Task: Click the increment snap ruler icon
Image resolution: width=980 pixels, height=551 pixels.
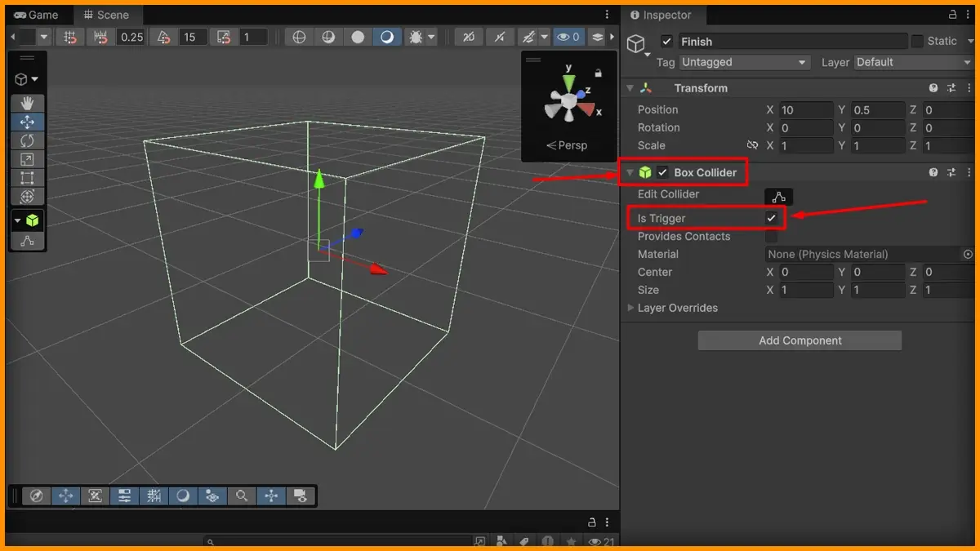Action: (101, 37)
